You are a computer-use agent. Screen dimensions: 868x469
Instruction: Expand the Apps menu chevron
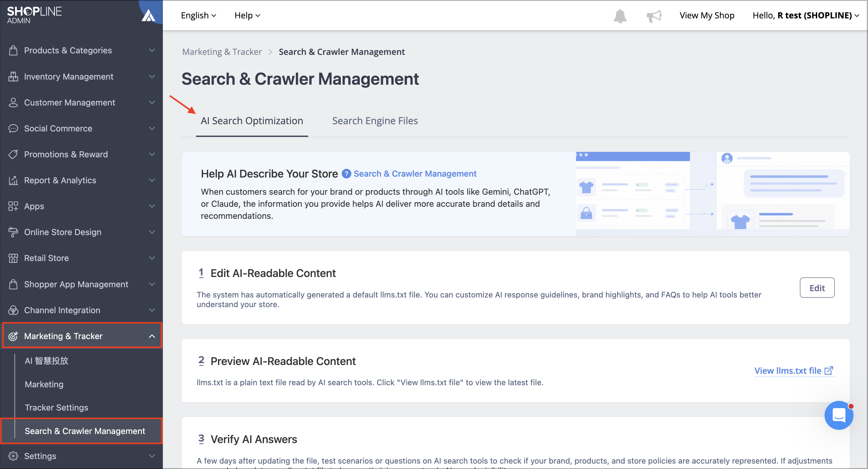(152, 206)
